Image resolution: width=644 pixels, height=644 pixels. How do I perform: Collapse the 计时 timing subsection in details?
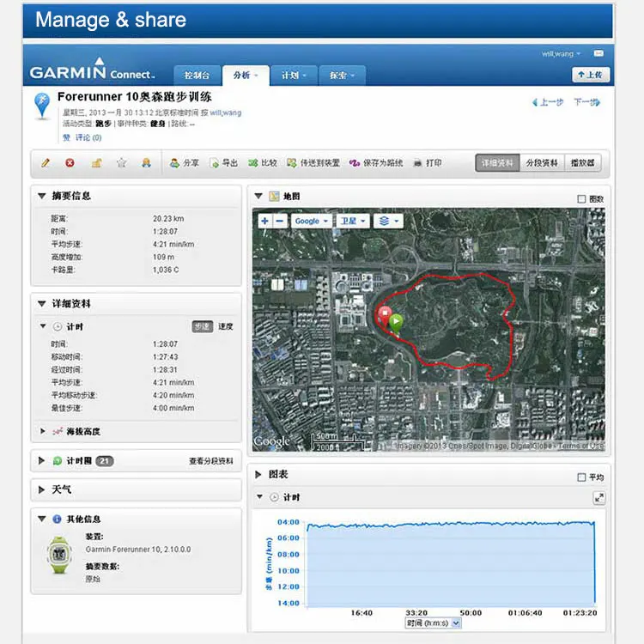tap(43, 326)
